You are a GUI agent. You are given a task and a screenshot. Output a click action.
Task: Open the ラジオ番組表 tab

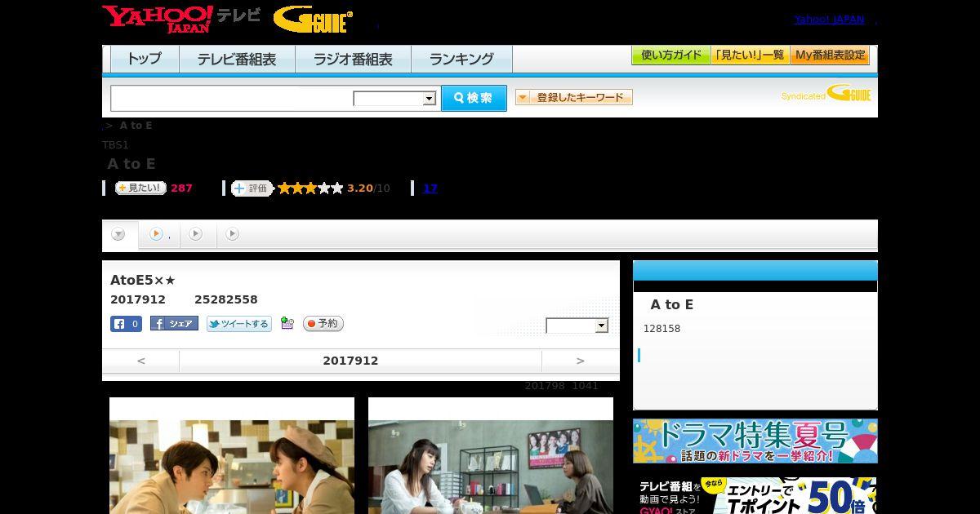pos(353,59)
